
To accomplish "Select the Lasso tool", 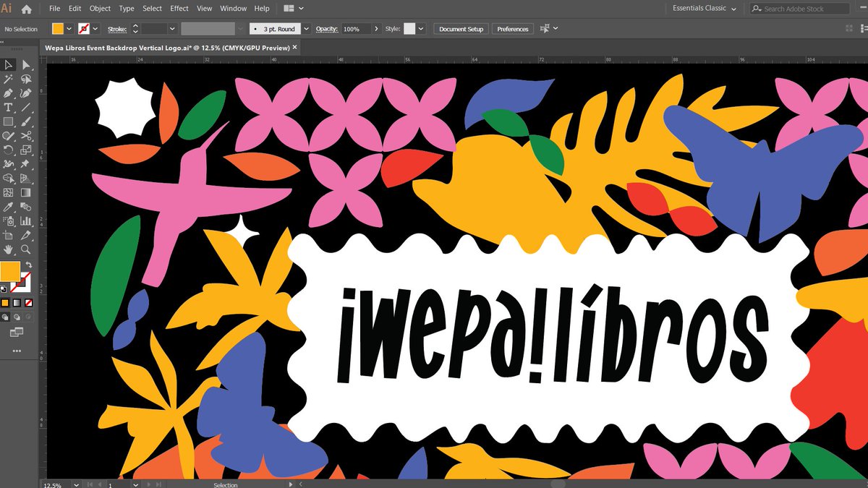I will [x=26, y=79].
